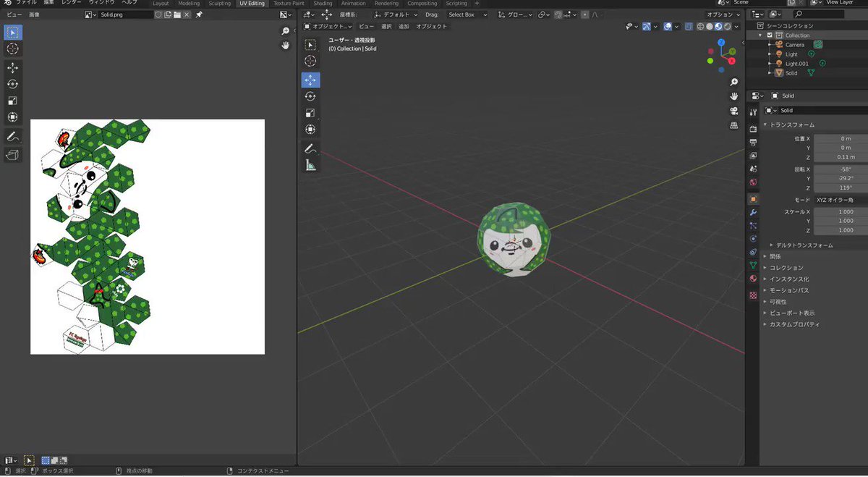868x477 pixels.
Task: Open the Material properties tab
Action: [x=753, y=279]
